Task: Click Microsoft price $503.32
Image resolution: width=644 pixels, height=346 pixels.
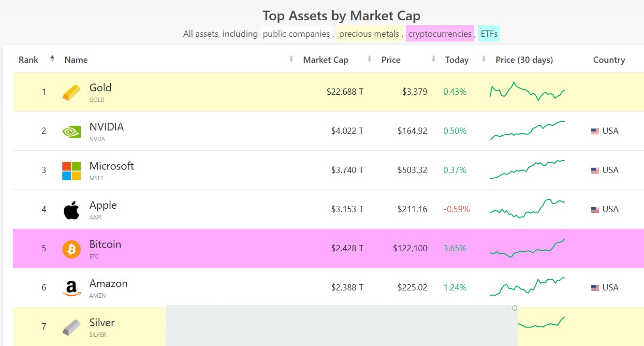Action: (x=412, y=170)
